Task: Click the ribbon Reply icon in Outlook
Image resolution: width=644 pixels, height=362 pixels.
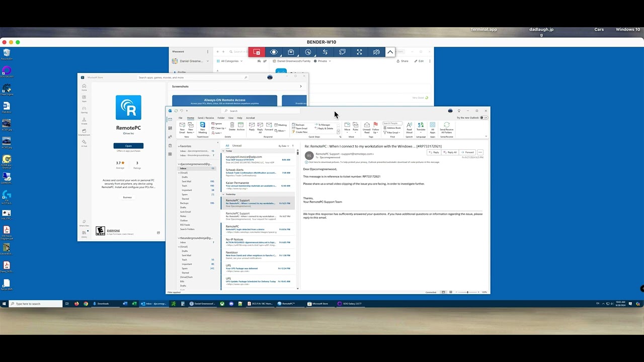Action: pyautogui.click(x=252, y=126)
